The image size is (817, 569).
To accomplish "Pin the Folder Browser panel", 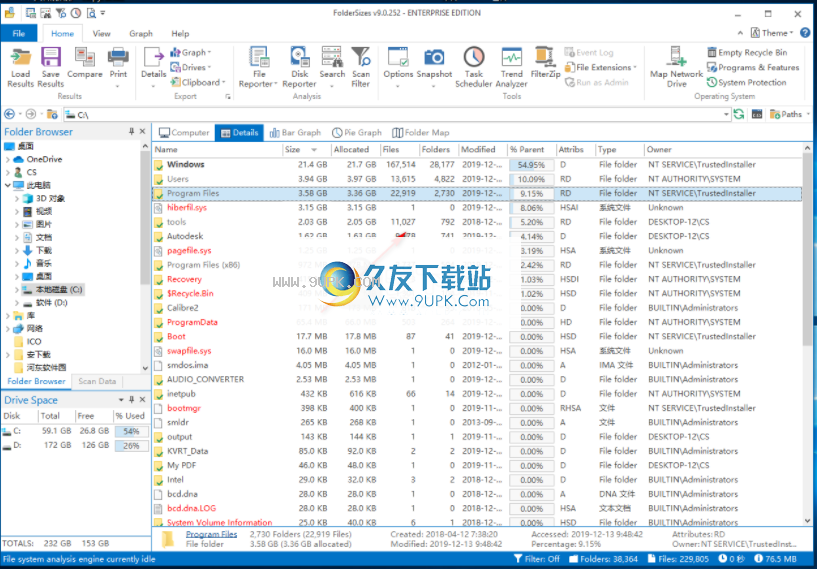I will click(131, 132).
